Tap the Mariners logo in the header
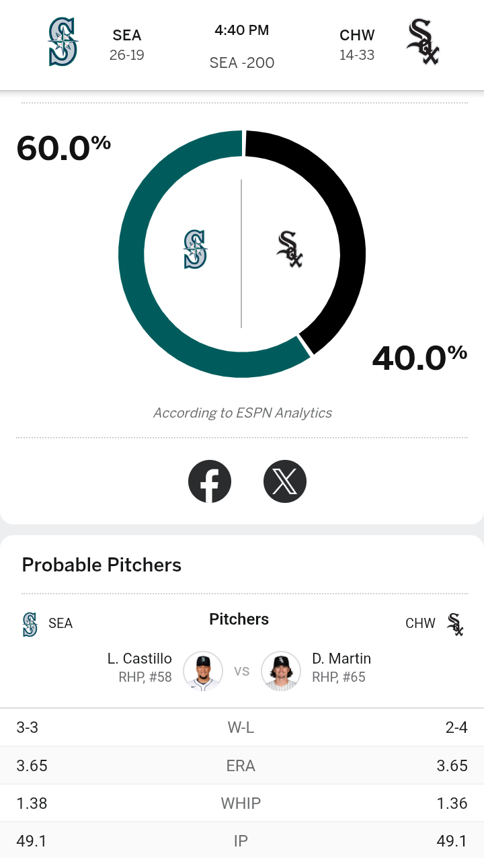Viewport: 484px width, 868px height. [x=63, y=42]
